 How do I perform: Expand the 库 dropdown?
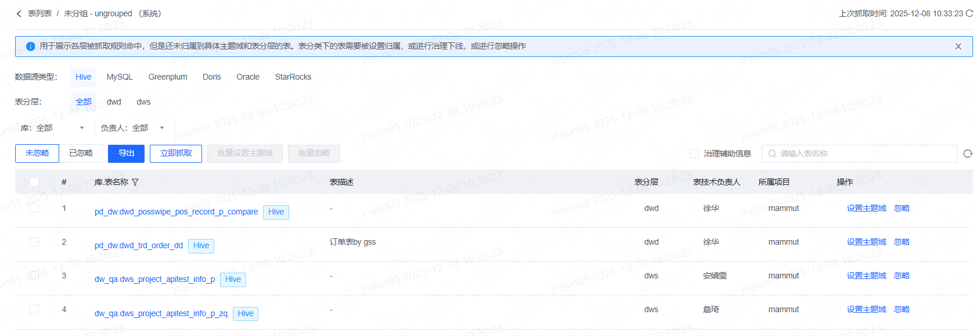(53, 128)
